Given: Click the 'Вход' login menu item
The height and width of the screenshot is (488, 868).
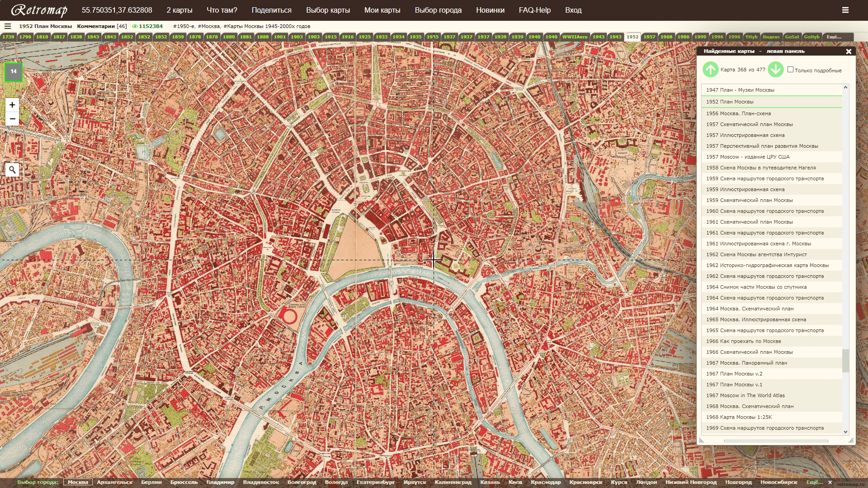Looking at the screenshot, I should [573, 10].
